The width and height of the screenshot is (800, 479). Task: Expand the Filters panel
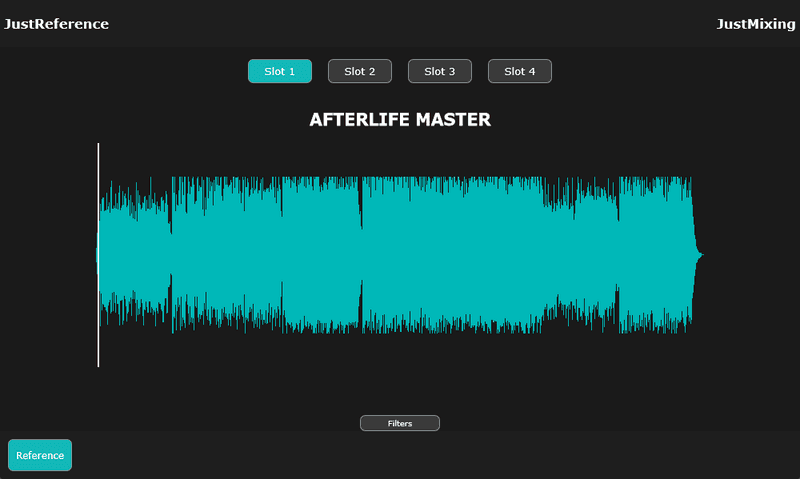400,423
